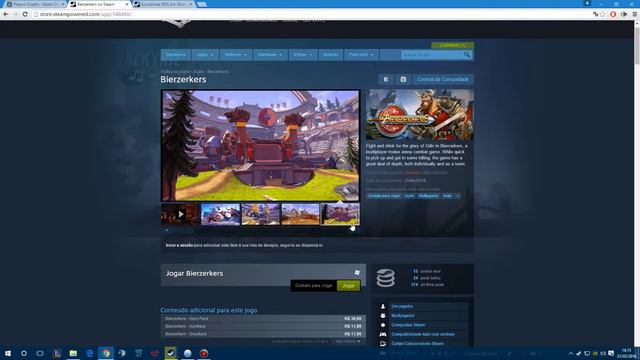
Task: Open the Vídeos dropdown in store nav
Action: 302,55
